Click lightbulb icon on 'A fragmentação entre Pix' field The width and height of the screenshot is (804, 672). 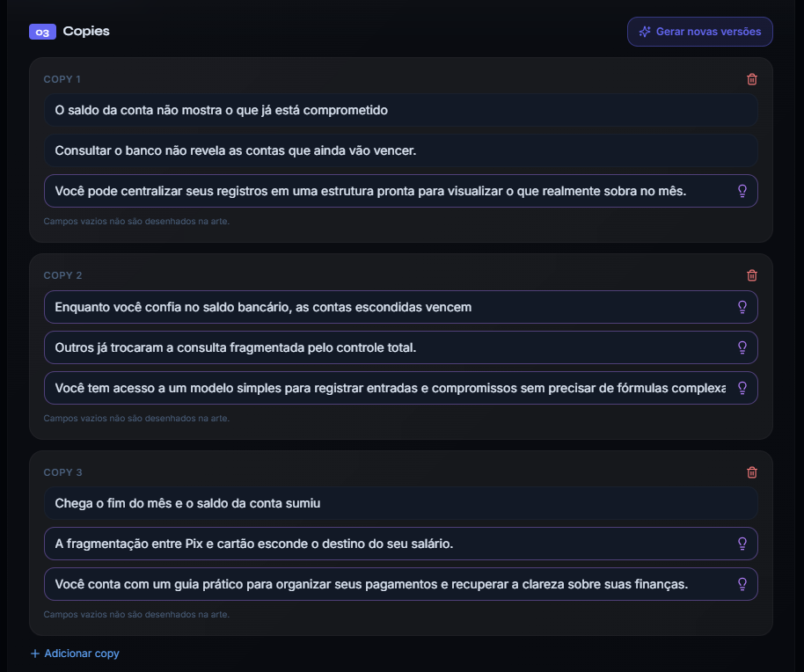pyautogui.click(x=742, y=544)
